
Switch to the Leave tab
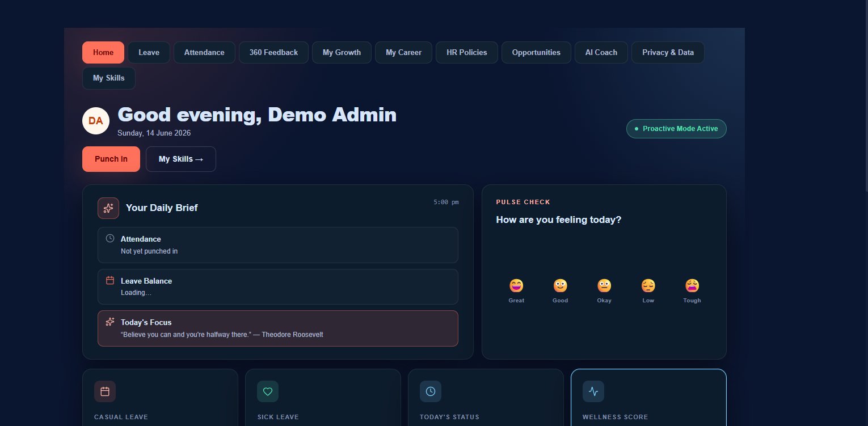[x=149, y=52]
